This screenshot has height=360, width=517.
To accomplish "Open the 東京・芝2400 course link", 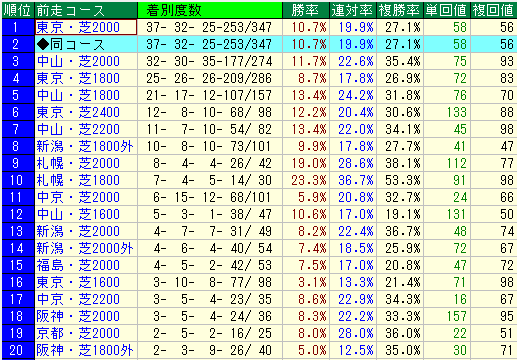I will point(78,112).
